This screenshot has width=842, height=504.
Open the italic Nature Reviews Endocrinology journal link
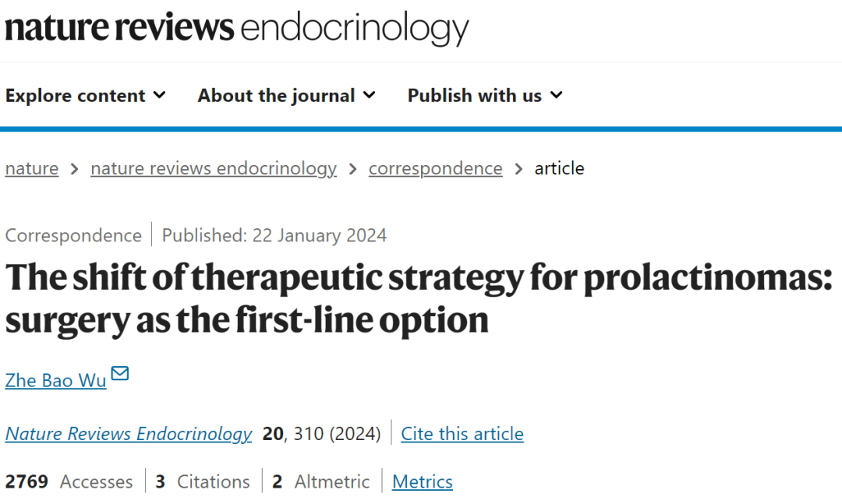pyautogui.click(x=129, y=434)
